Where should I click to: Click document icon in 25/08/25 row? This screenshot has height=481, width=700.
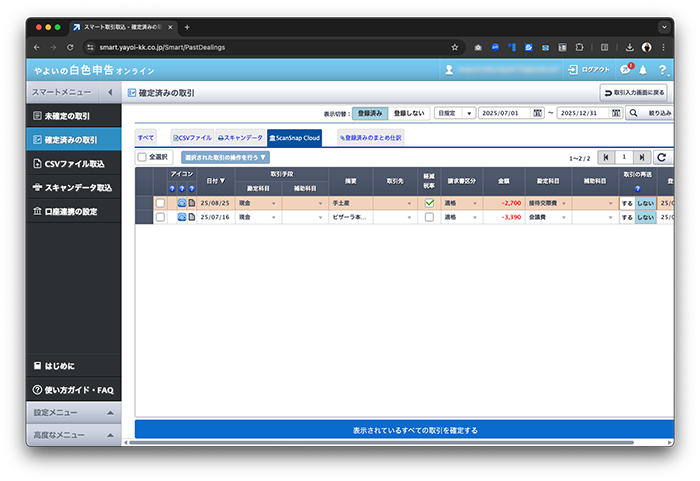coord(192,203)
